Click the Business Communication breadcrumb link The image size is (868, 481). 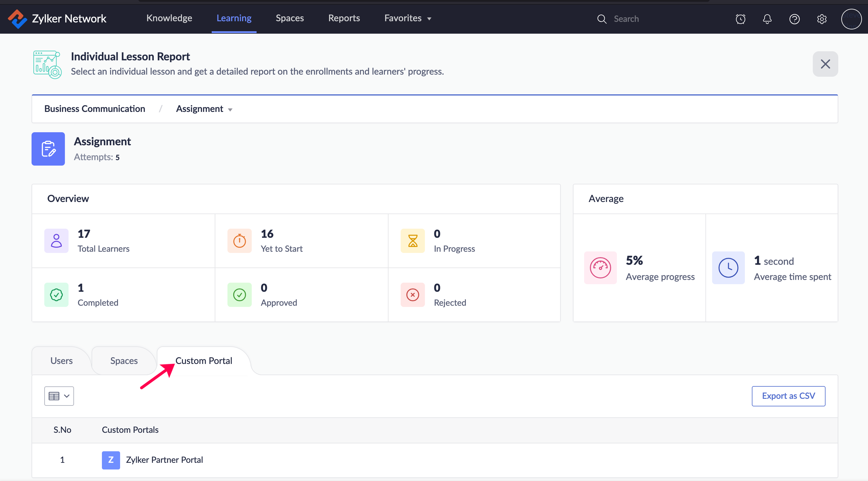95,109
